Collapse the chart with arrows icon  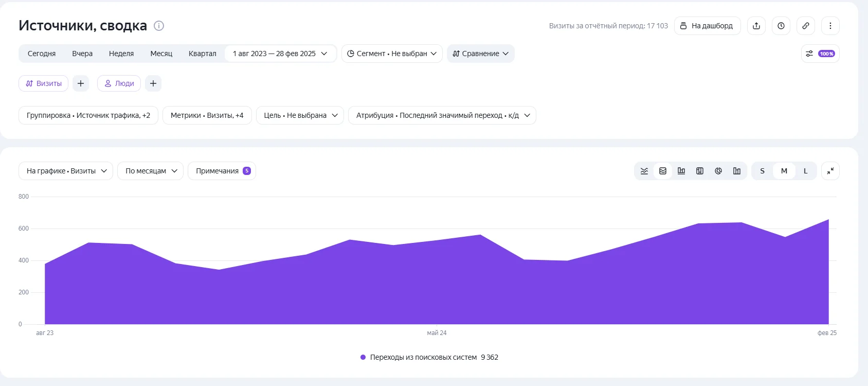tap(830, 171)
